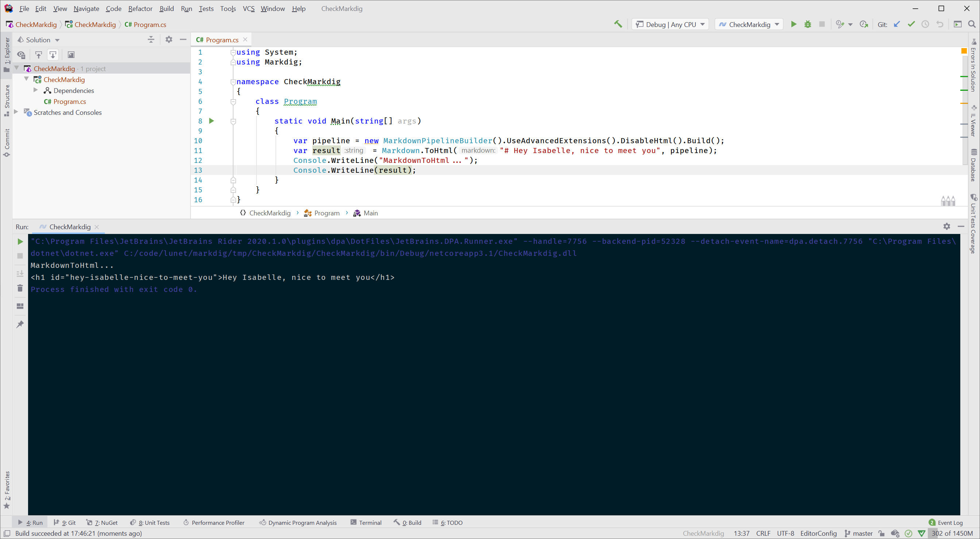Expand the Dependencies node
The width and height of the screenshot is (980, 539).
pyautogui.click(x=36, y=90)
